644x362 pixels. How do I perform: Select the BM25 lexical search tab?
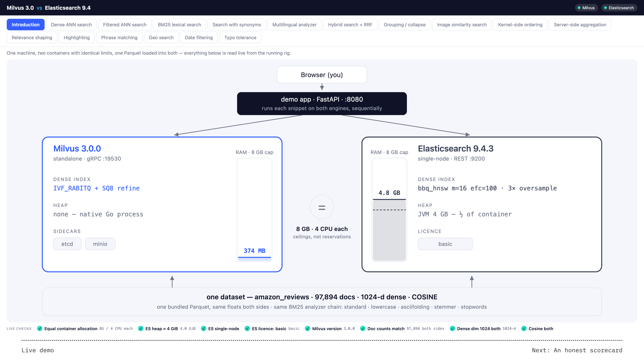pos(179,24)
